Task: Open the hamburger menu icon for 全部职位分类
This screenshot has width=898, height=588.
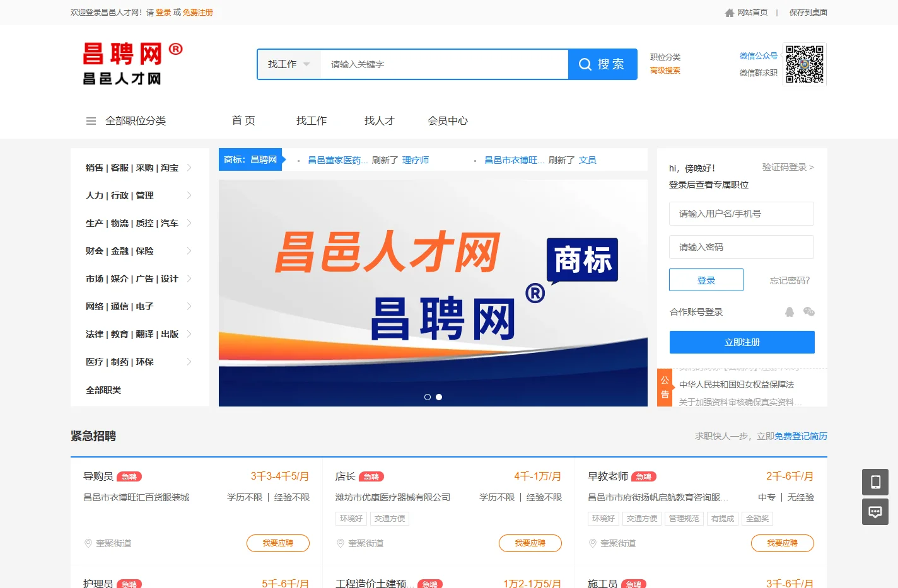Action: (91, 121)
